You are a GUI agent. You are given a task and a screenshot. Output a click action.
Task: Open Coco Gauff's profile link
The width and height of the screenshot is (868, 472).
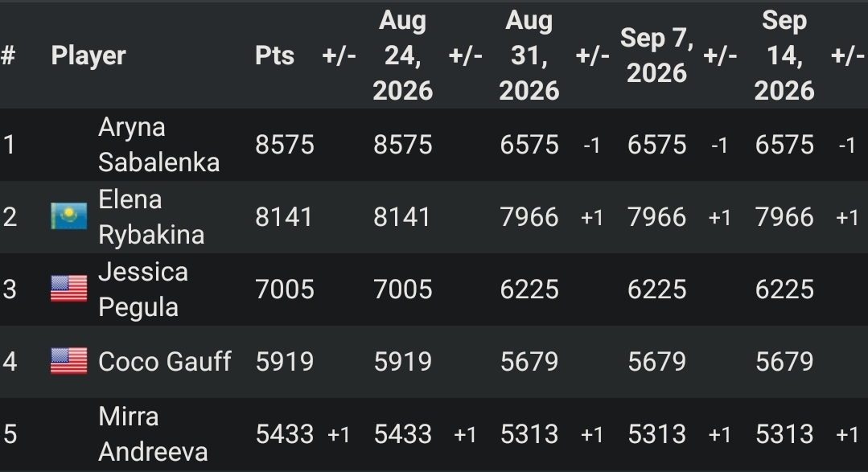(164, 361)
